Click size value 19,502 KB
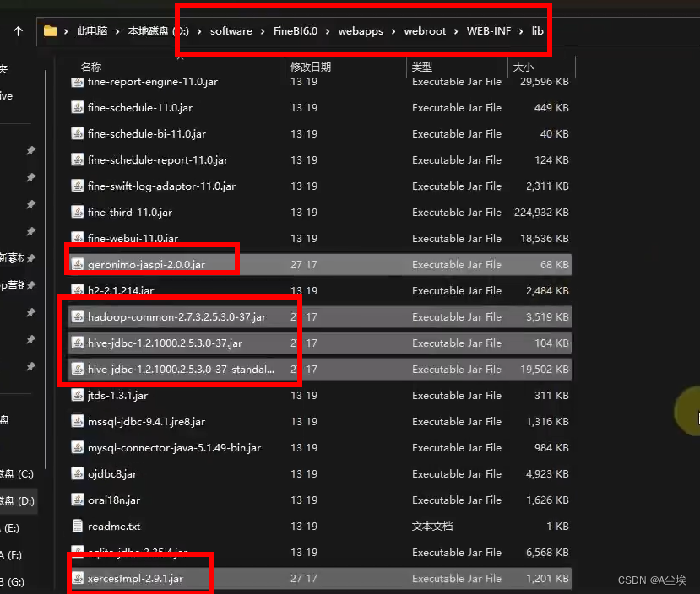The height and width of the screenshot is (594, 700). (x=545, y=370)
